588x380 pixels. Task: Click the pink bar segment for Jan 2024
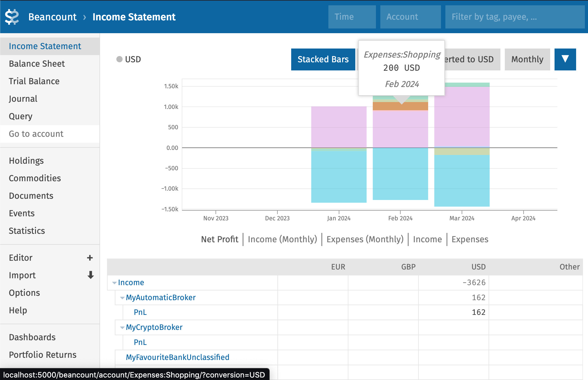tap(339, 127)
